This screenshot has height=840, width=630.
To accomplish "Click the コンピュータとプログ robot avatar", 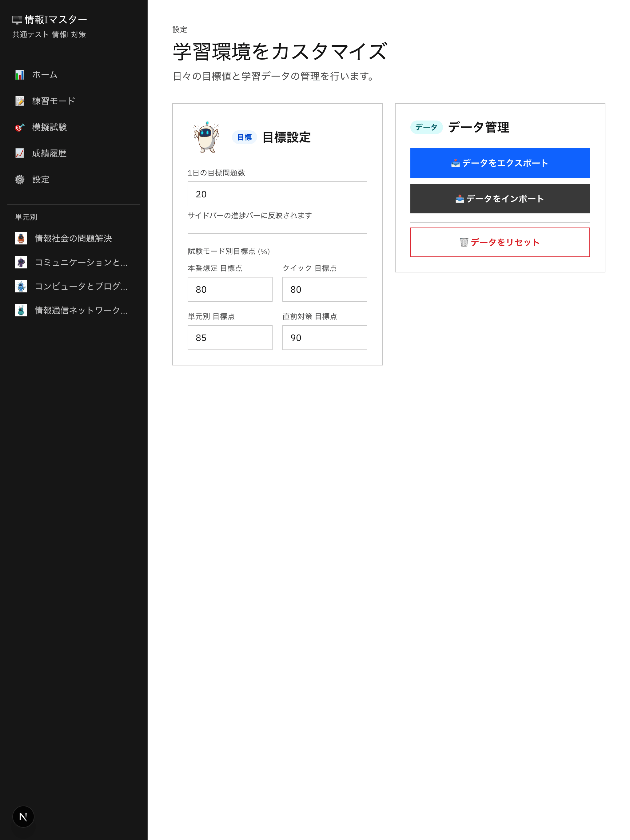I will tap(21, 287).
